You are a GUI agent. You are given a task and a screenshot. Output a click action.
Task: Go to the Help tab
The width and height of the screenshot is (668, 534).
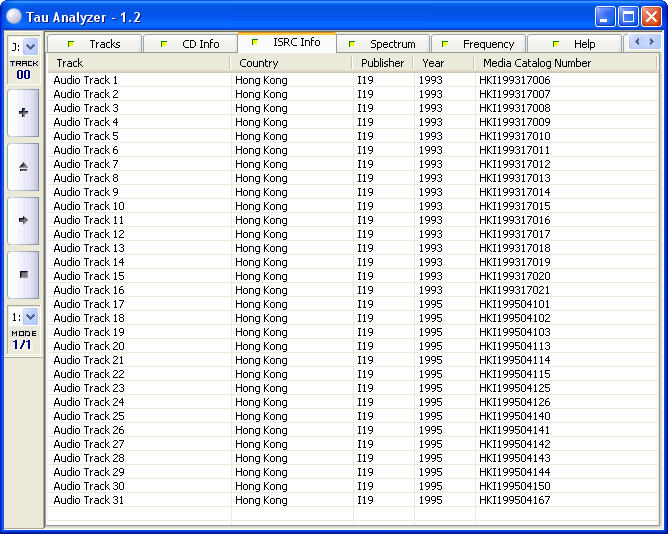click(x=575, y=44)
